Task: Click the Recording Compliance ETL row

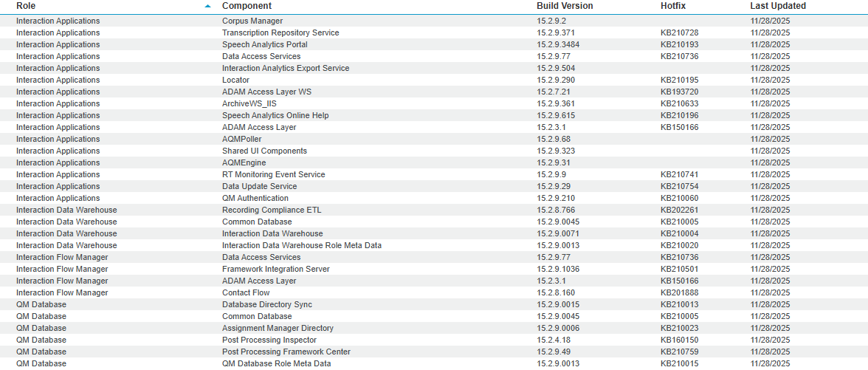Action: [x=272, y=210]
